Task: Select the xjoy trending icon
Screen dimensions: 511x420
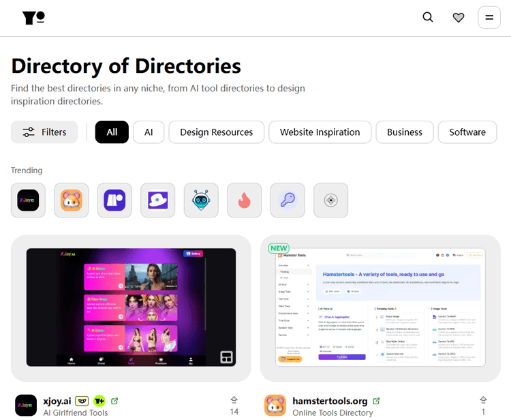Action: [28, 200]
